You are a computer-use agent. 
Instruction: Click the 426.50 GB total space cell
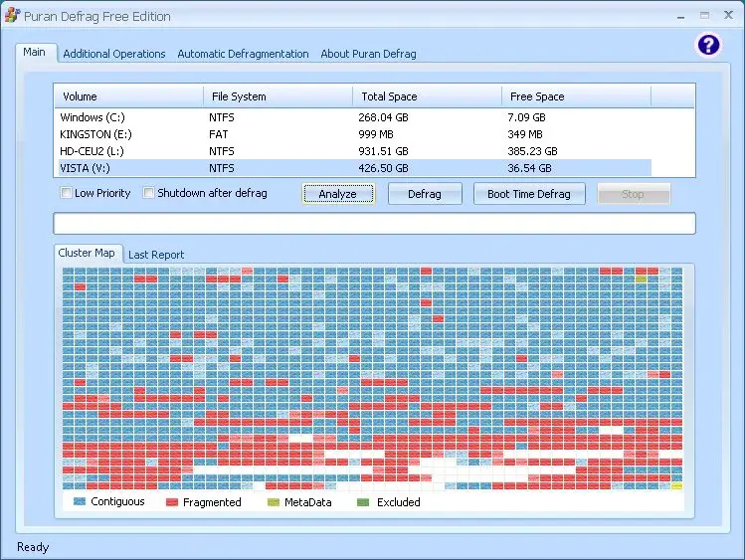click(383, 168)
